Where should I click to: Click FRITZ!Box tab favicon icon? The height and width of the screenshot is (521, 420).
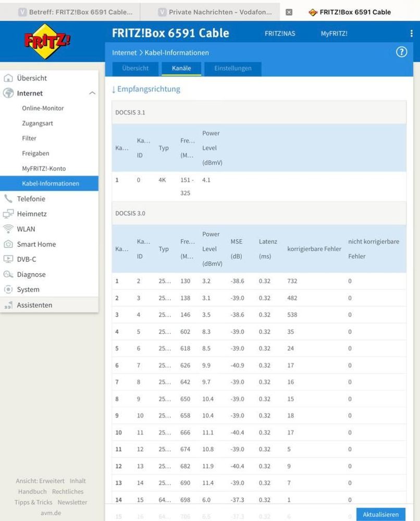tap(313, 13)
